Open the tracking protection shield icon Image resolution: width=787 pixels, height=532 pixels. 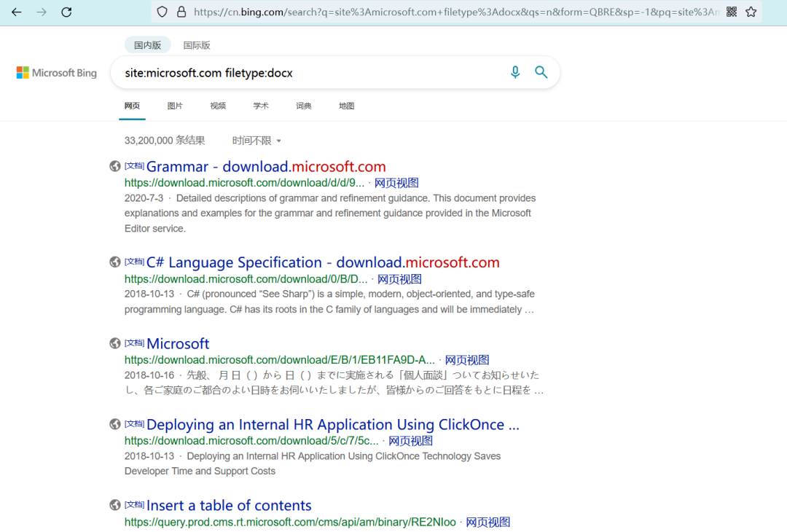162,12
